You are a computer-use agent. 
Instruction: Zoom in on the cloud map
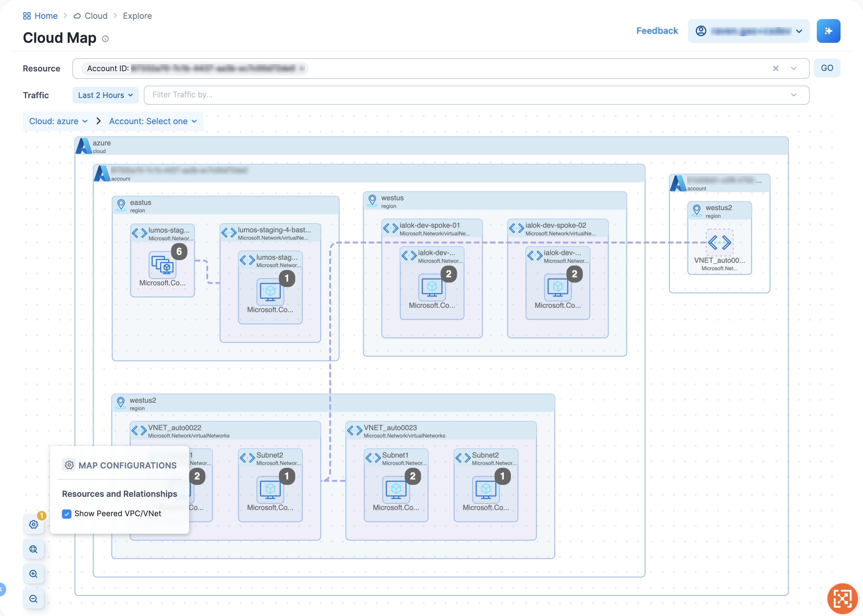(33, 574)
